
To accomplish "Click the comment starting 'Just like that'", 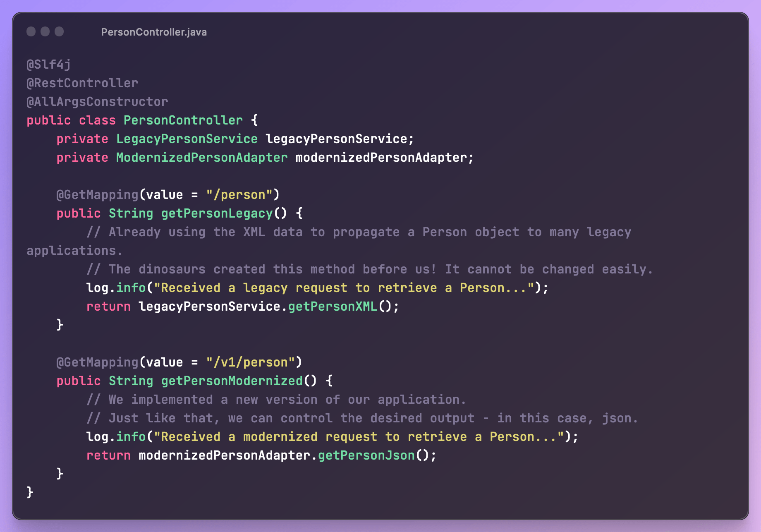I will 362,418.
